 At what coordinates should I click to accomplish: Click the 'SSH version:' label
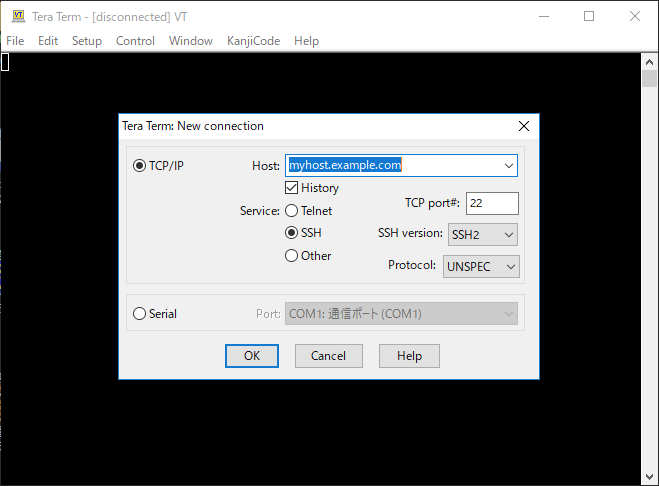click(x=410, y=233)
